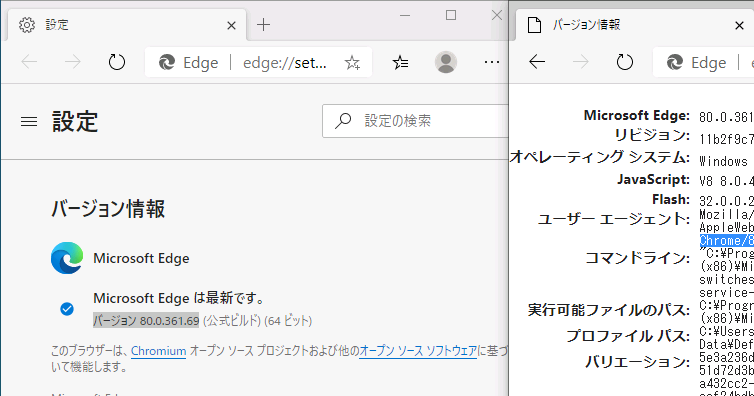754x396 pixels.
Task: Click the JavaScript: label
Action: tap(653, 180)
